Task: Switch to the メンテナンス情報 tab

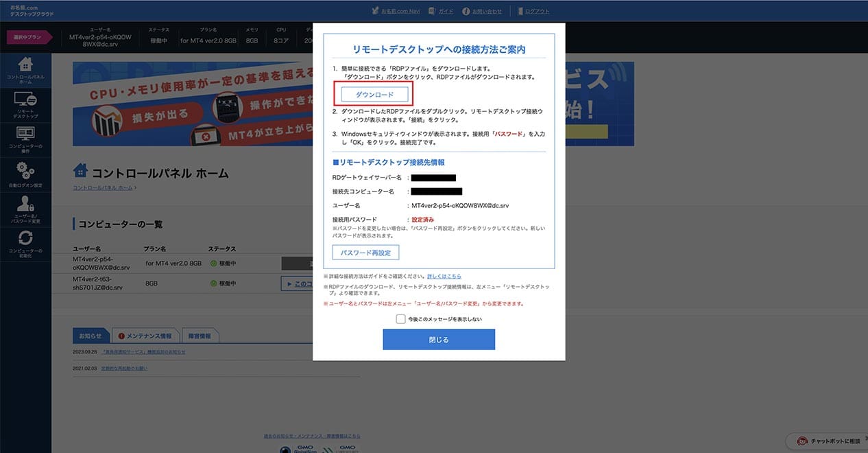Action: [145, 336]
